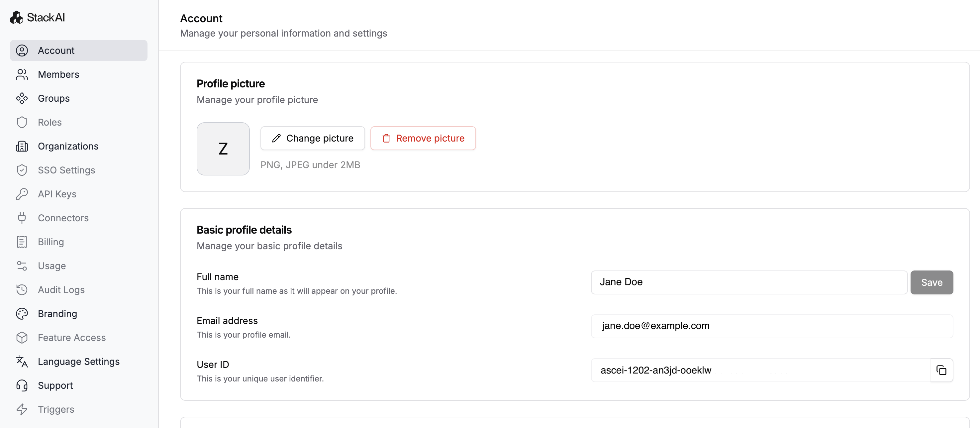Go to Organizations in sidebar
980x428 pixels.
click(x=68, y=147)
